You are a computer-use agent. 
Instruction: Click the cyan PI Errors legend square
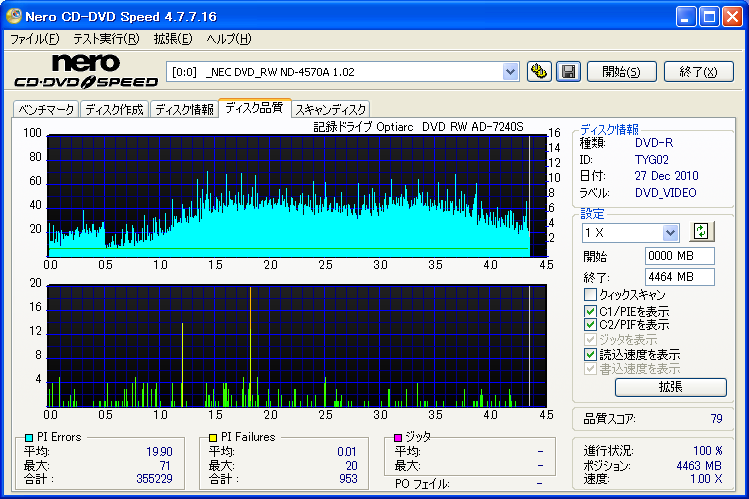coord(29,437)
